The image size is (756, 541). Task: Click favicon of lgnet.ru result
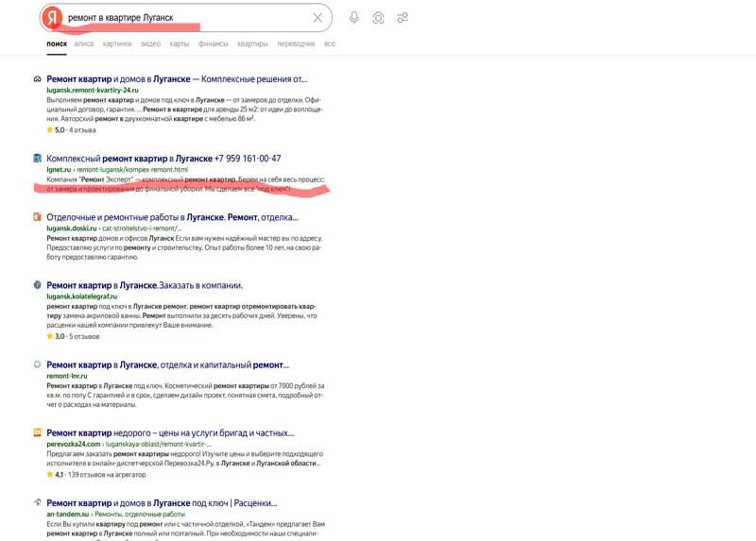tap(37, 158)
